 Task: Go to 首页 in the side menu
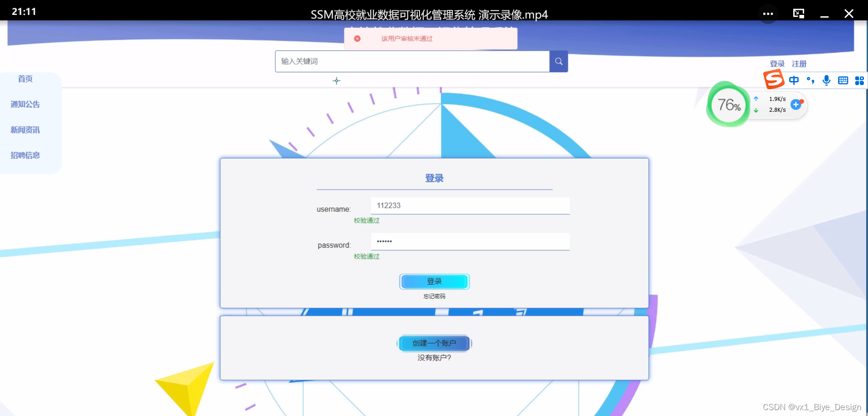pos(25,79)
